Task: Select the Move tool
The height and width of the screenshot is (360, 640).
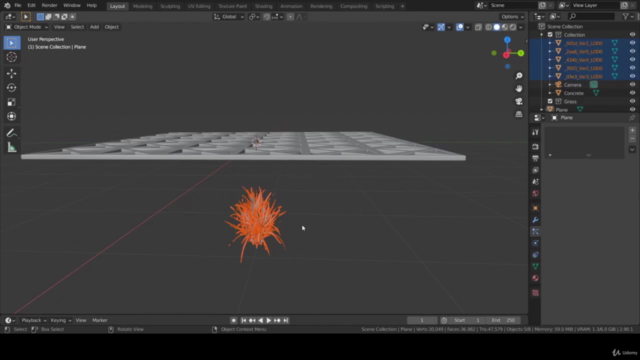Action: [12, 73]
